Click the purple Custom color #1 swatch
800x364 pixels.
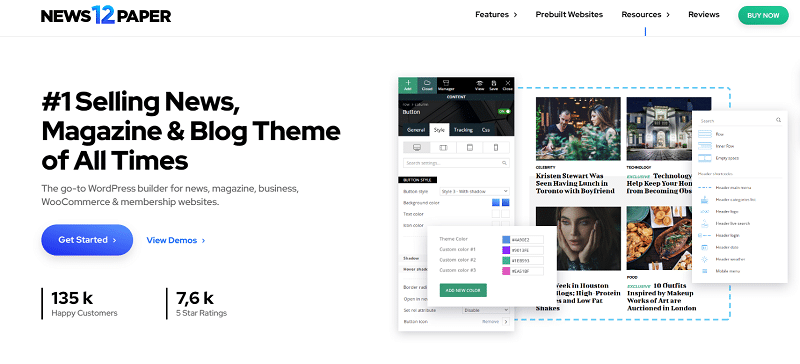(506, 250)
